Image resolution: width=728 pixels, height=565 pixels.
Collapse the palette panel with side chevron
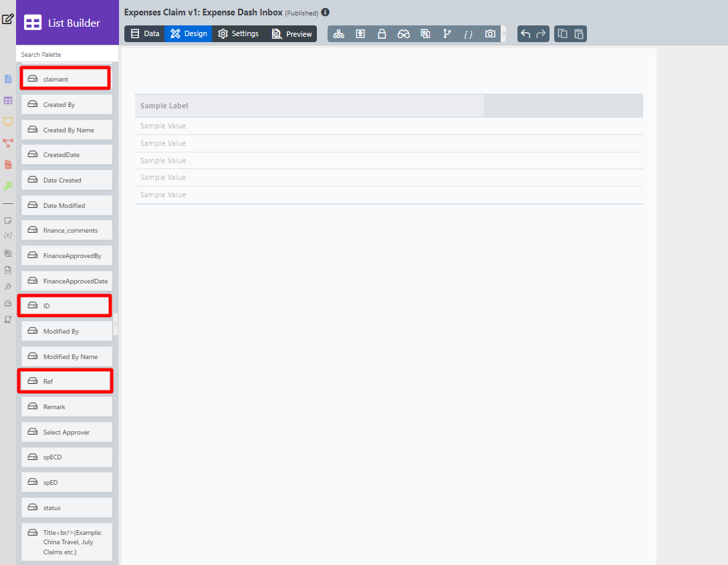point(116,324)
